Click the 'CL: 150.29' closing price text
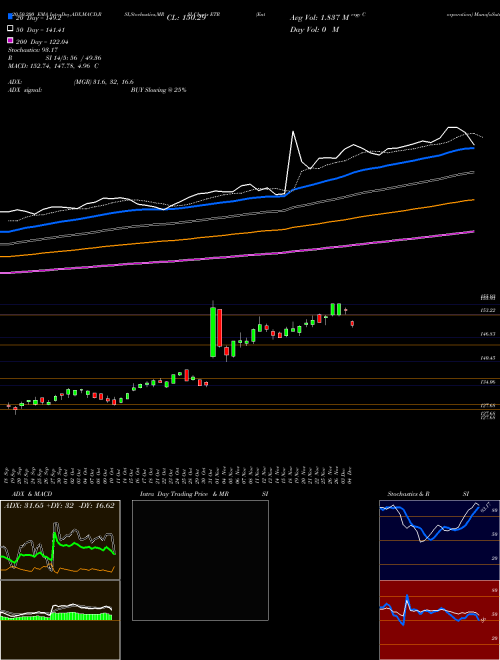500x660 pixels. [186, 18]
